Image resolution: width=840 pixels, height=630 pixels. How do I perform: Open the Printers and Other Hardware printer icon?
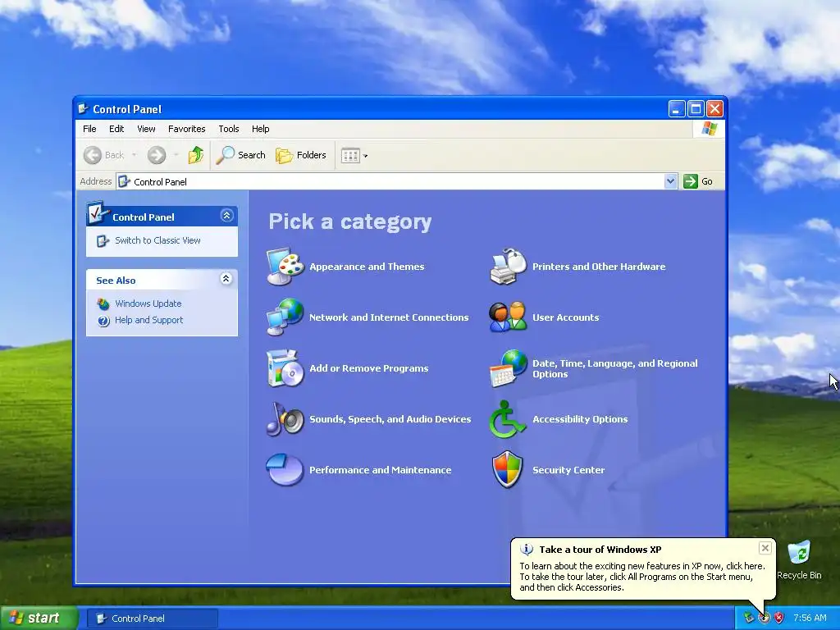point(509,267)
